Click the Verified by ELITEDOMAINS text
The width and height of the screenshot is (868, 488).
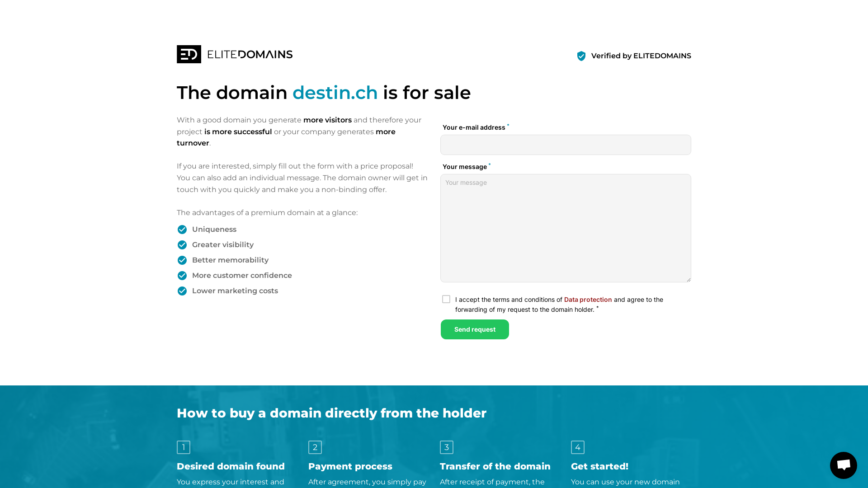point(641,56)
